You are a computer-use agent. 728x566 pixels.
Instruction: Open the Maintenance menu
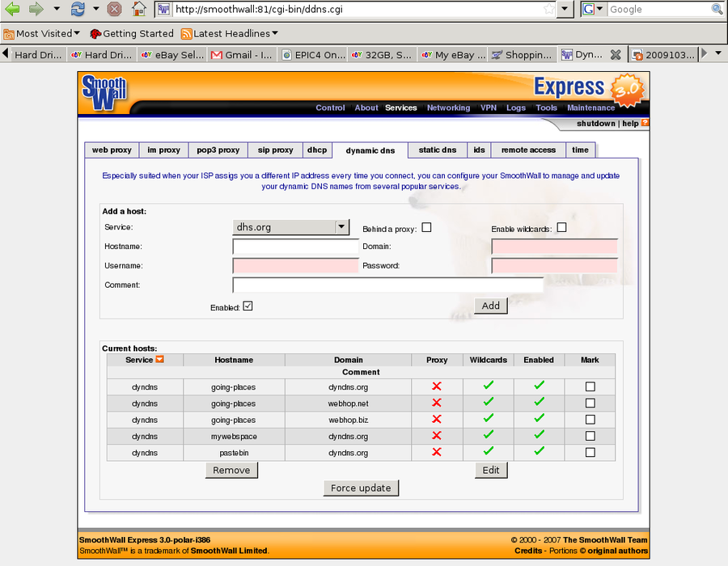click(591, 108)
